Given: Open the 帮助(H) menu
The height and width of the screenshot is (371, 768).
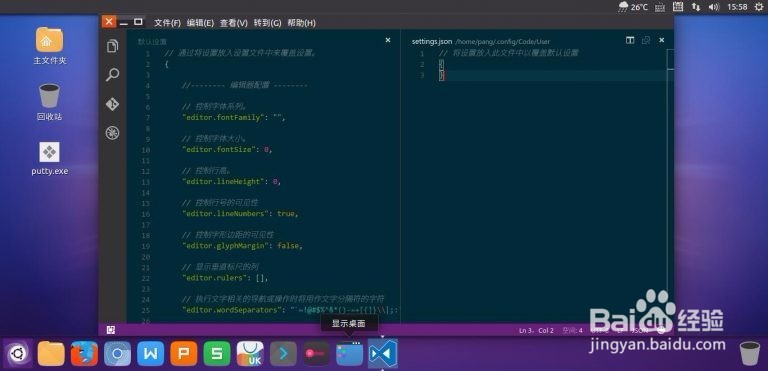Looking at the screenshot, I should [x=301, y=23].
